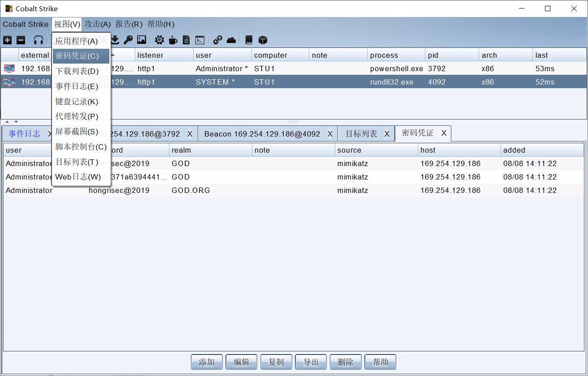Click the 导出 button
Image resolution: width=588 pixels, height=376 pixels.
pyautogui.click(x=311, y=362)
